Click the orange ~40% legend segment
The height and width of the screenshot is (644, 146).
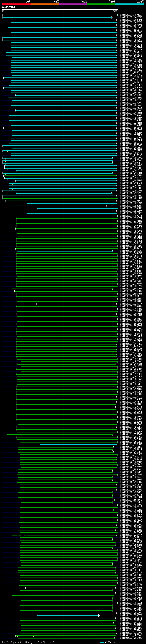(45, 4)
